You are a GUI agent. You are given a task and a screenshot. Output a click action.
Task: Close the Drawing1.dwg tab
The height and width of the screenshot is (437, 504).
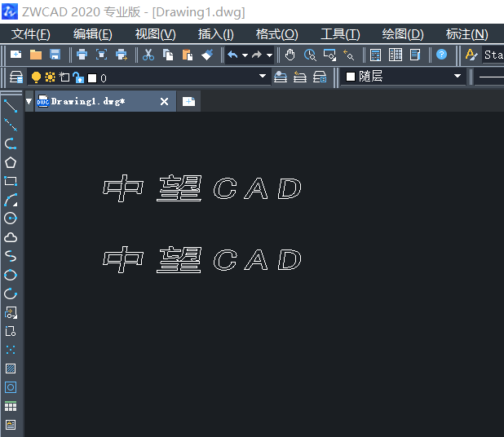pyautogui.click(x=164, y=102)
